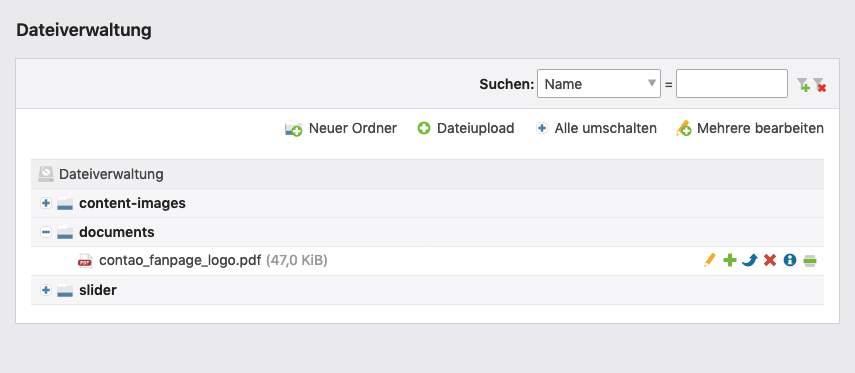Select the content-images folder name
This screenshot has width=855, height=373.
coord(133,203)
